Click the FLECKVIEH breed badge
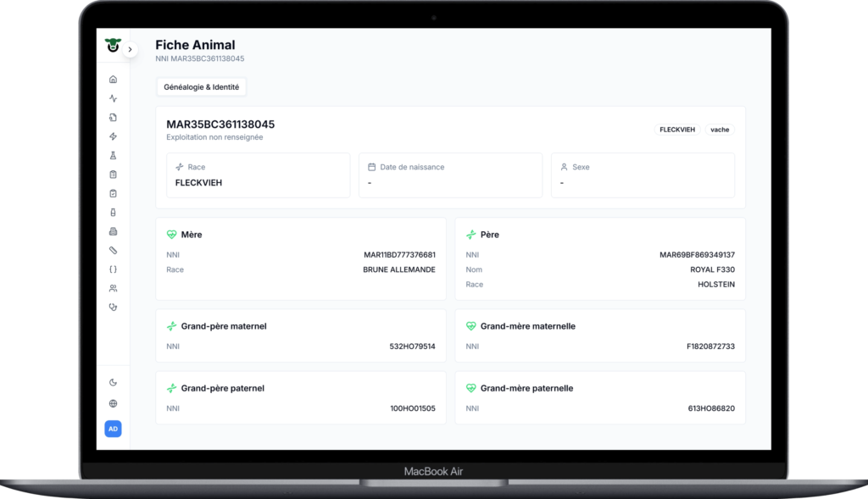The height and width of the screenshot is (499, 868). point(677,130)
